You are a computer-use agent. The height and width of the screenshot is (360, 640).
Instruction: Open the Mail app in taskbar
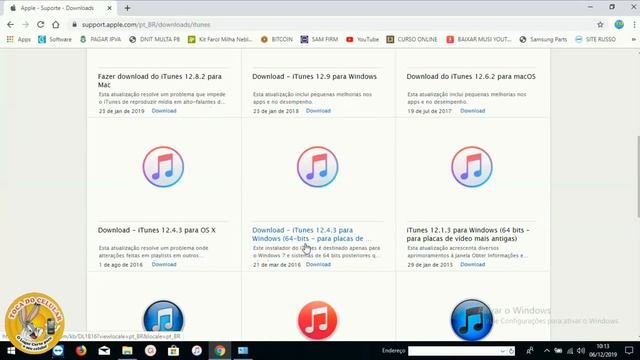point(104,351)
